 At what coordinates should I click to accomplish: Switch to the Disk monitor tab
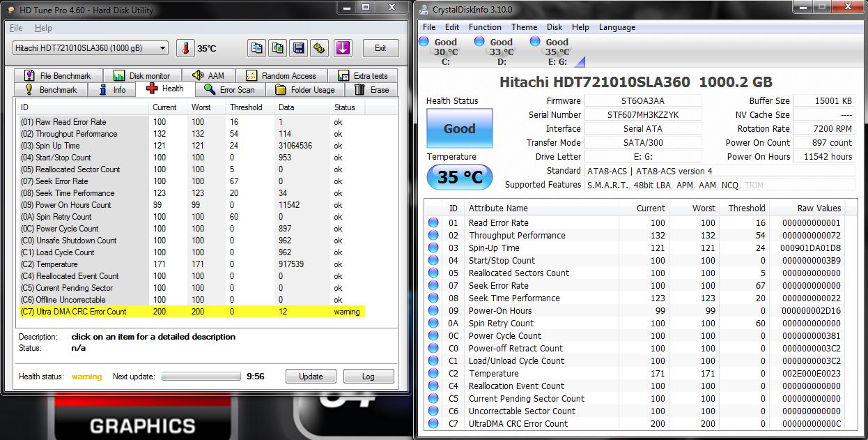(142, 76)
